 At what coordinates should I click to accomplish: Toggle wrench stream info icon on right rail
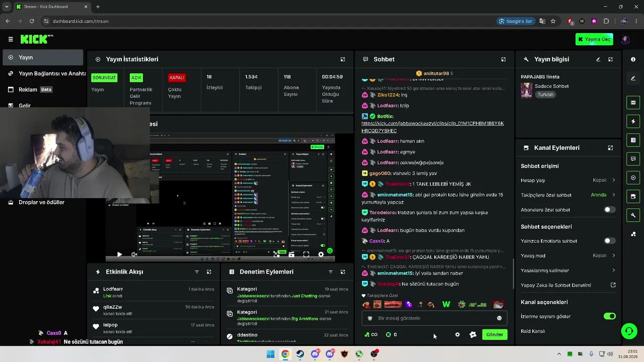tap(633, 215)
